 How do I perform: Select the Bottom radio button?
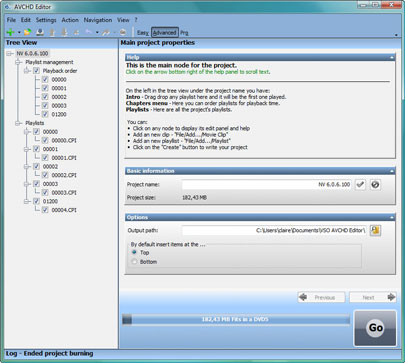[x=134, y=262]
